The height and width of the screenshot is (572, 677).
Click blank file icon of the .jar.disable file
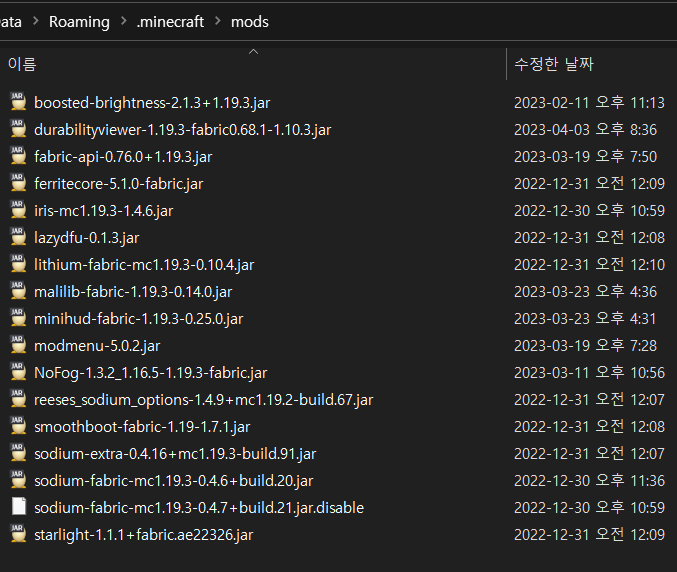pyautogui.click(x=19, y=507)
